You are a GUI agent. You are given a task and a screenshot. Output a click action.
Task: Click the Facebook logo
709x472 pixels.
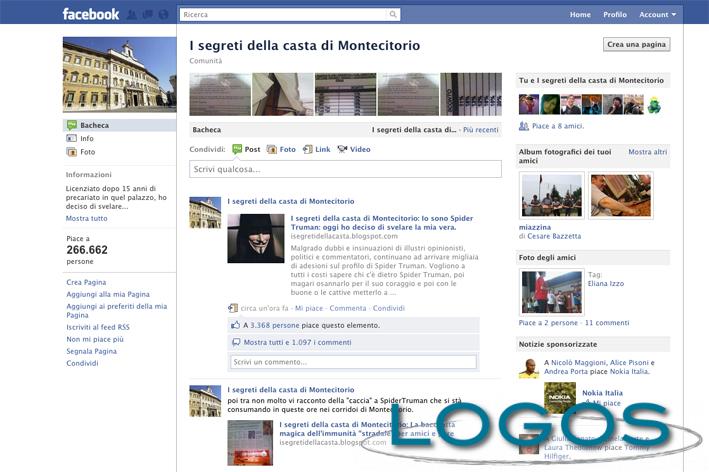(x=90, y=14)
